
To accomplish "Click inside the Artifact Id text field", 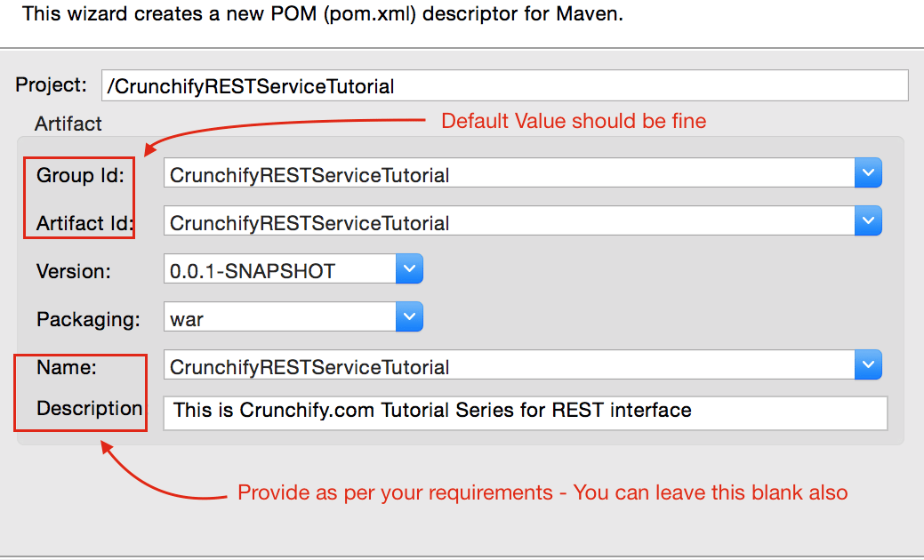I will click(510, 220).
